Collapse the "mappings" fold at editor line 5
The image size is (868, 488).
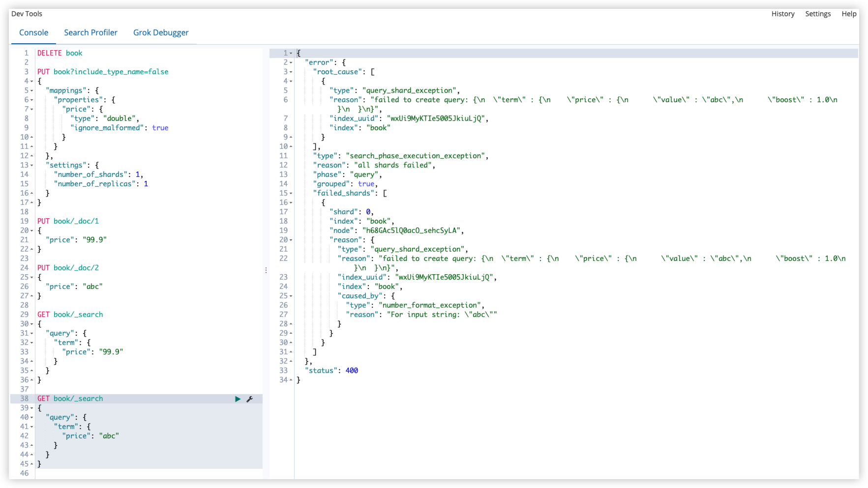tap(32, 90)
